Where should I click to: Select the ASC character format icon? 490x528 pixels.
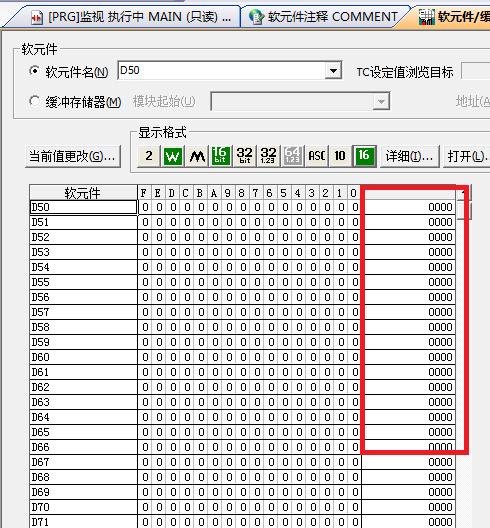[317, 156]
